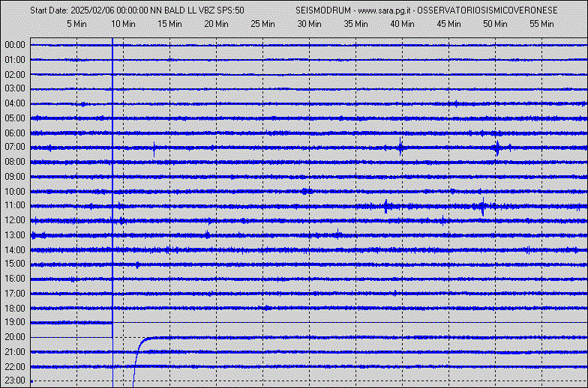Click the 40 Min axis label
This screenshot has width=588, height=388.
tap(402, 24)
